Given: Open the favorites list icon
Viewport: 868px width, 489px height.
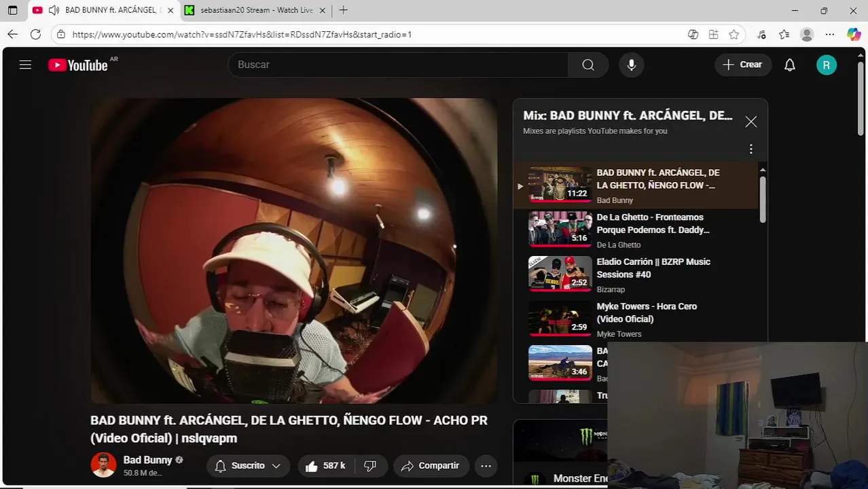Looking at the screenshot, I should [784, 35].
